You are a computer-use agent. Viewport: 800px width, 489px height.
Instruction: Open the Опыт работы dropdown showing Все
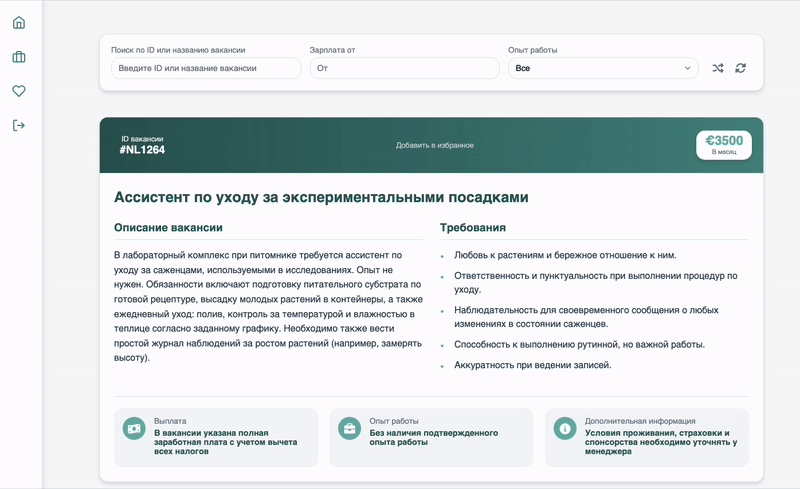(x=603, y=68)
